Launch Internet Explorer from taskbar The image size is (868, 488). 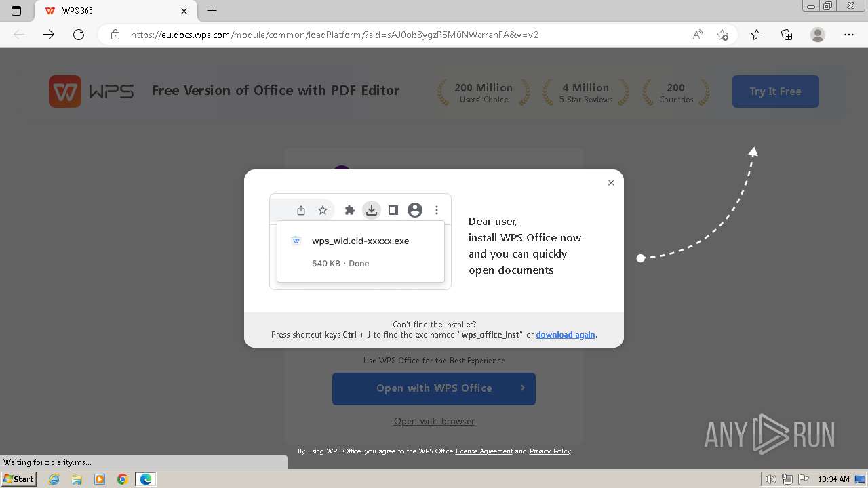tap(54, 479)
